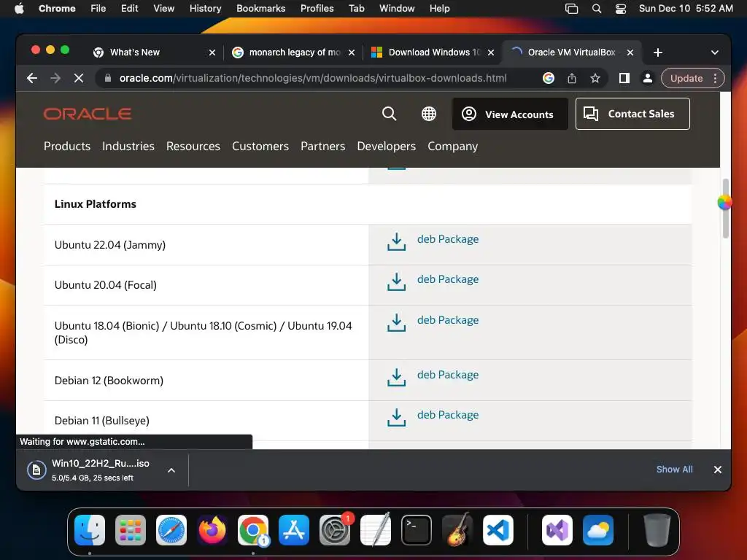Download deb Package for Debian 11 Bullseye
Image resolution: width=747 pixels, height=560 pixels.
point(448,415)
